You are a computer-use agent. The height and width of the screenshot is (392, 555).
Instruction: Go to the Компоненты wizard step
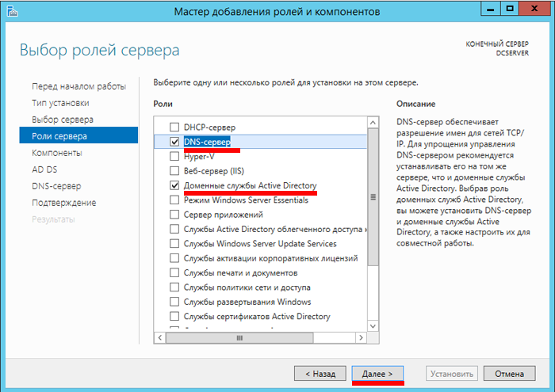pos(57,153)
